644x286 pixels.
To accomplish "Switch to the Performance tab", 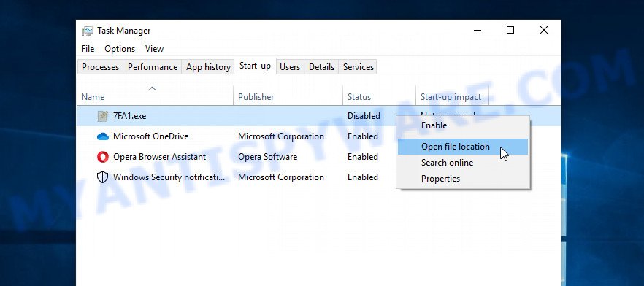I will 153,67.
